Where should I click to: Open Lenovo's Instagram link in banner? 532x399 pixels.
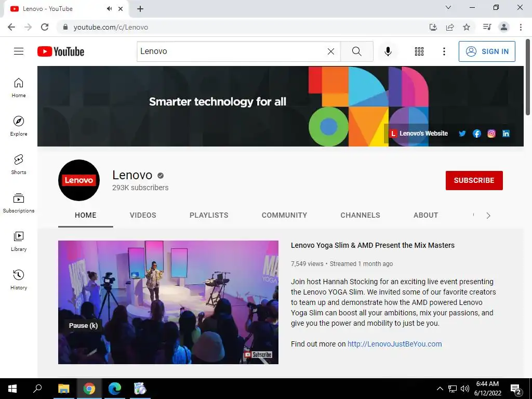coord(491,134)
